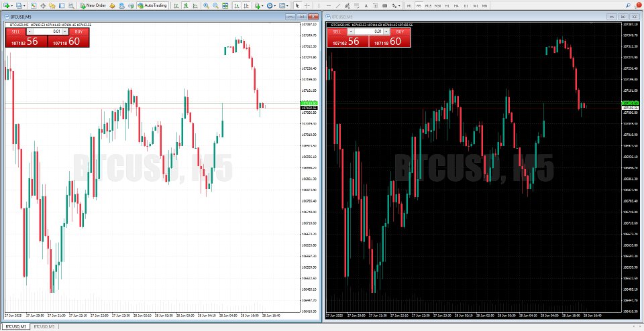Screen dimensions: 644x331
Task: Click New Order button
Action: 93,6
